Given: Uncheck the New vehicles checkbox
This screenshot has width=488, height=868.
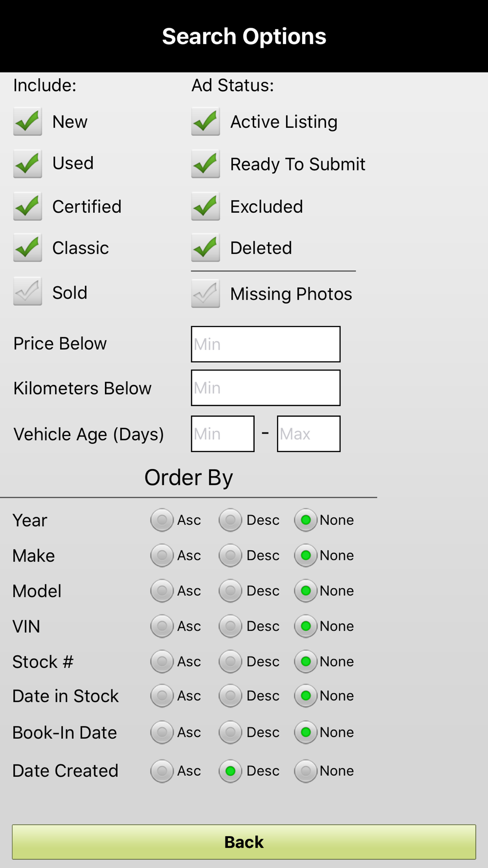Looking at the screenshot, I should pos(27,122).
